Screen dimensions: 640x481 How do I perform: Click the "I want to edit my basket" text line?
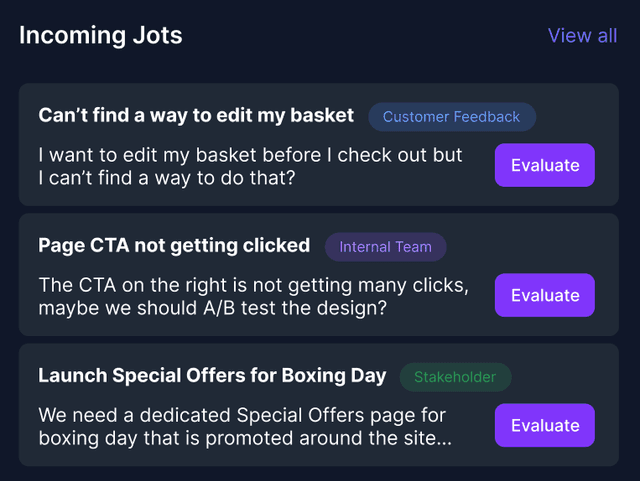tap(250, 155)
